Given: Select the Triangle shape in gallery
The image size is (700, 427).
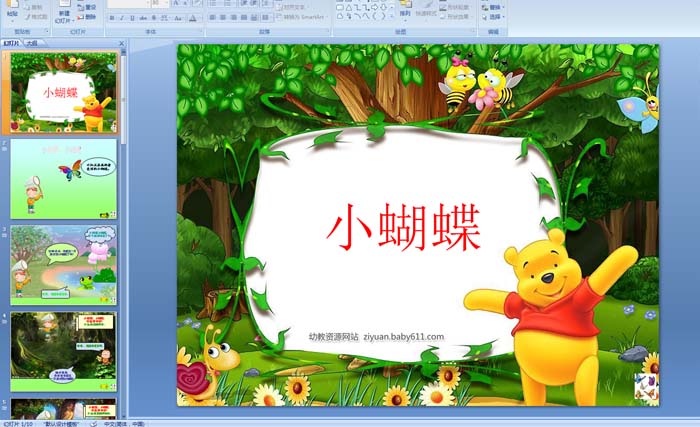Looking at the screenshot, I should (x=349, y=8).
